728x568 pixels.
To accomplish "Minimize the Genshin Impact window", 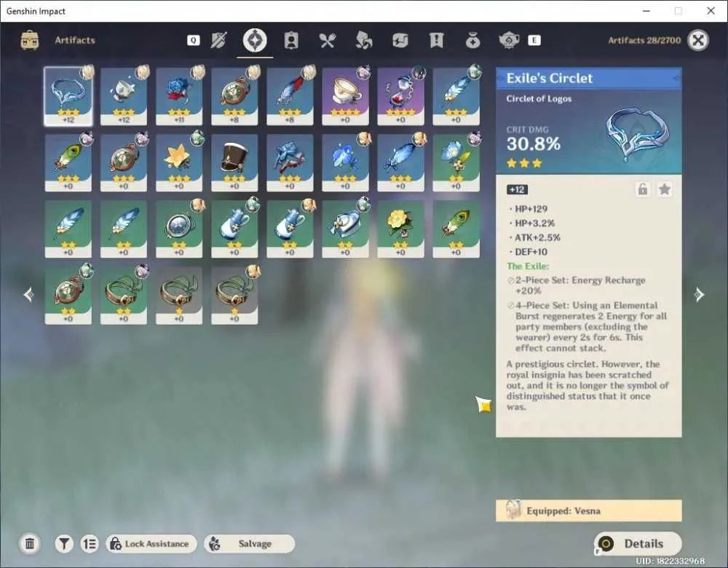I will coord(646,11).
